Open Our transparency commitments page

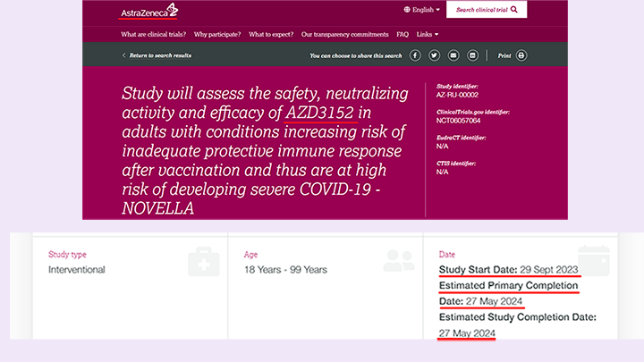344,35
